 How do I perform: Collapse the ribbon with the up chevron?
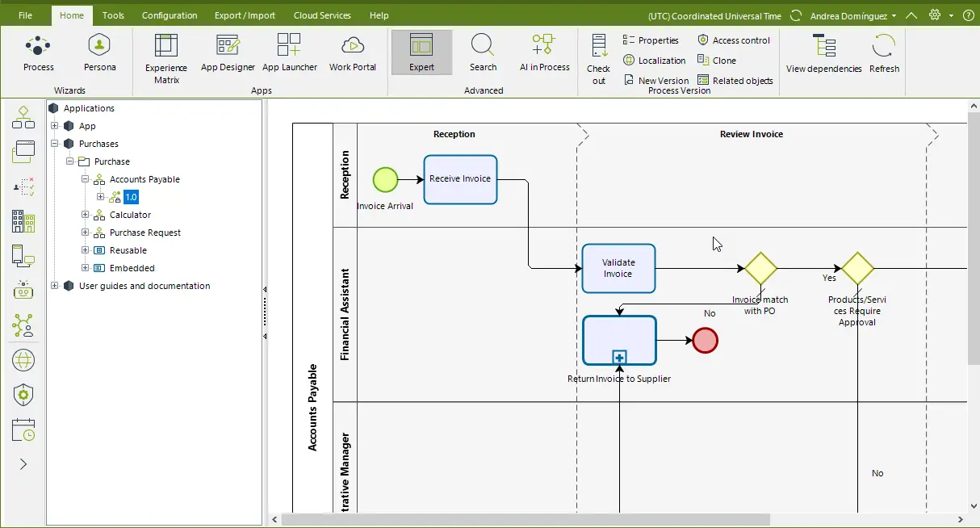[911, 15]
